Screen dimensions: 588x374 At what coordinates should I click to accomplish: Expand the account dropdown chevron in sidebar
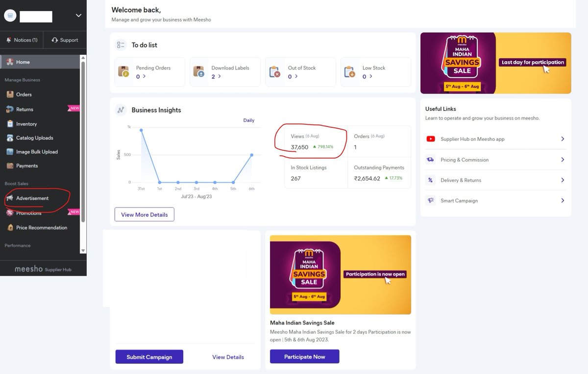pos(78,16)
